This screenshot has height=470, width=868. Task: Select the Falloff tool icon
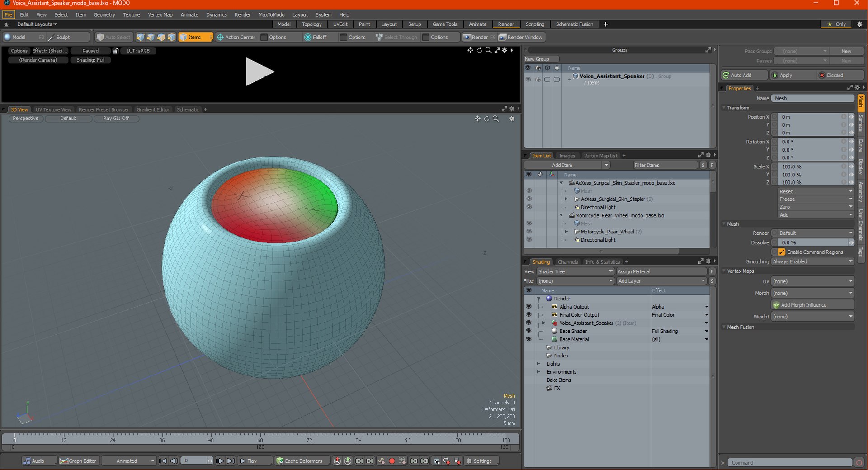[308, 37]
